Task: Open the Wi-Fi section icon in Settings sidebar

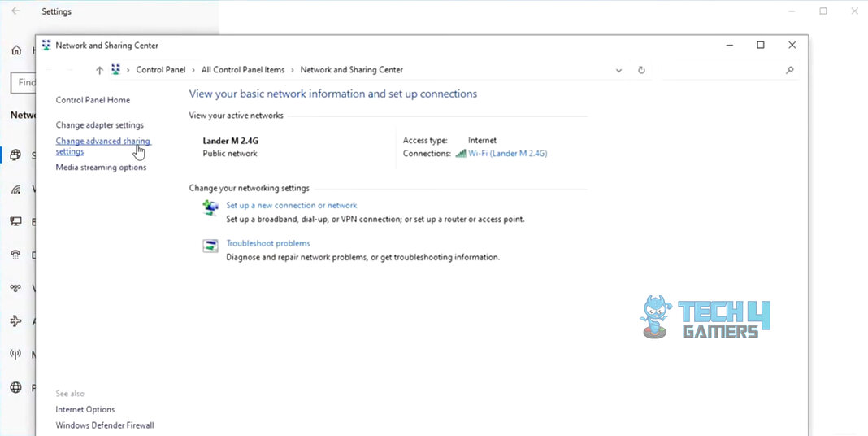Action: click(15, 190)
